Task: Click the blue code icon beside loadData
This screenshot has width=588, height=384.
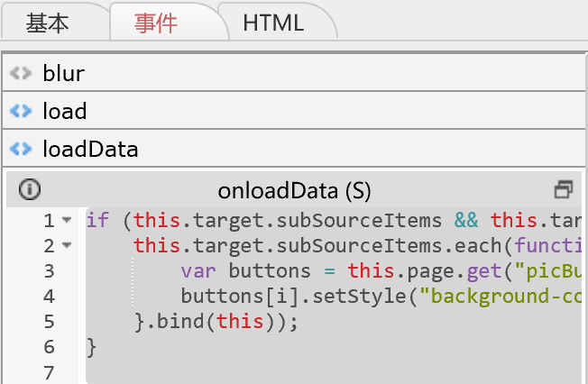Action: click(20, 149)
